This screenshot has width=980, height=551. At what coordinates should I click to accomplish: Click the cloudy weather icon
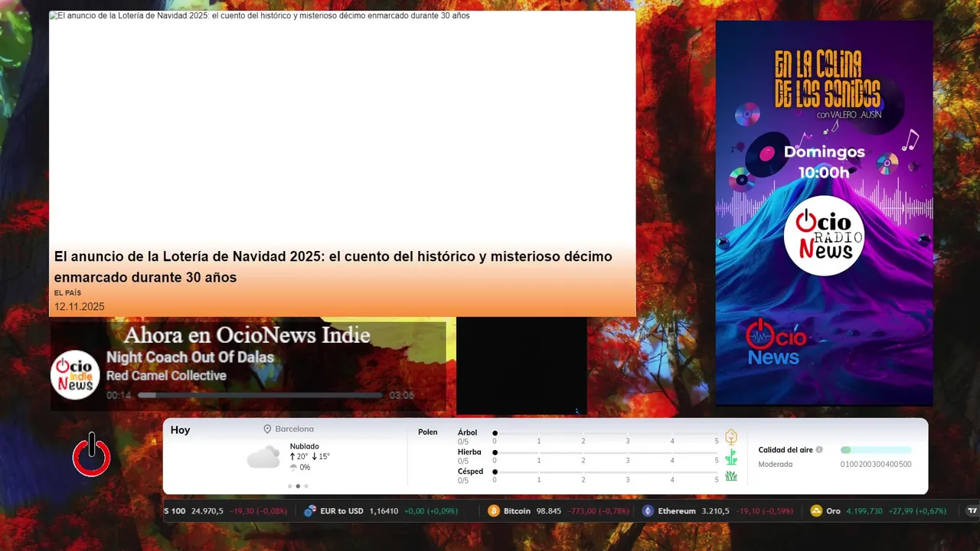(x=263, y=457)
